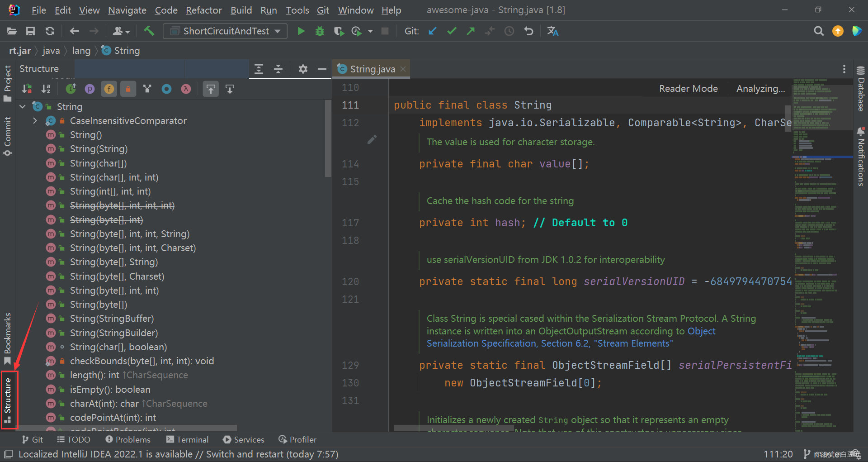Collapse the String root node
The image size is (868, 462).
[x=23, y=107]
